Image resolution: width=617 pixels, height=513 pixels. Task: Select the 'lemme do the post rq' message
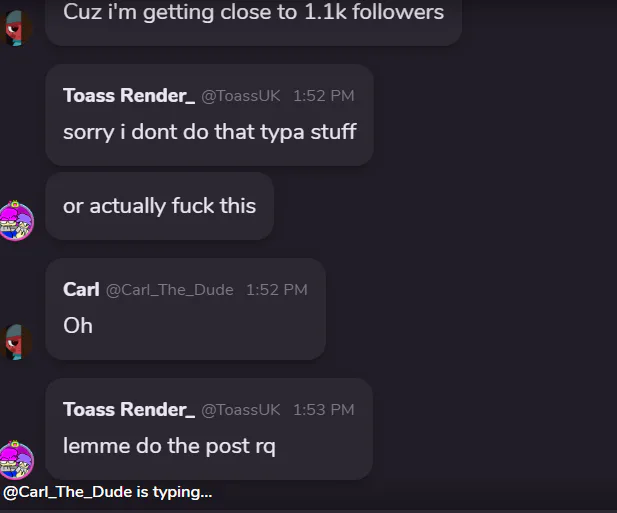[169, 446]
